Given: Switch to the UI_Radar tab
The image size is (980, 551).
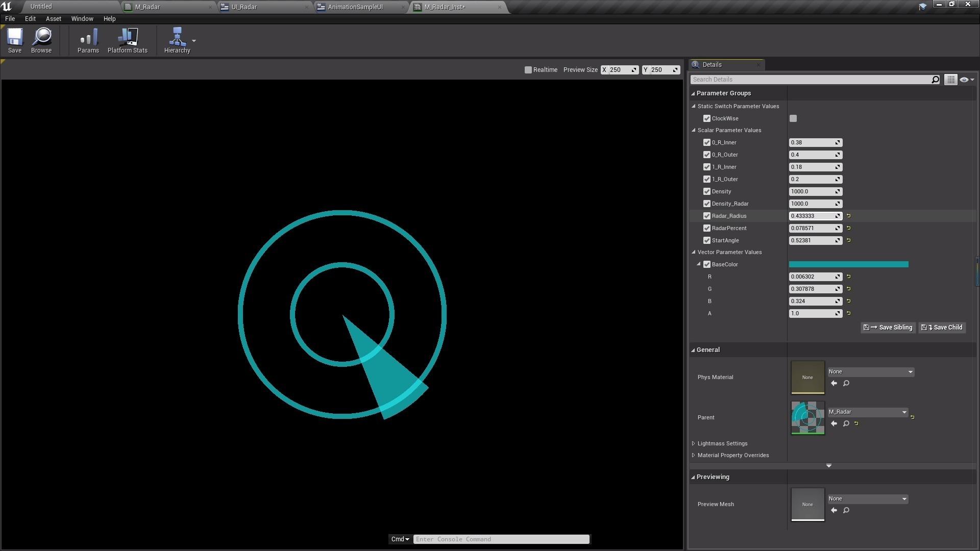Looking at the screenshot, I should pyautogui.click(x=244, y=7).
